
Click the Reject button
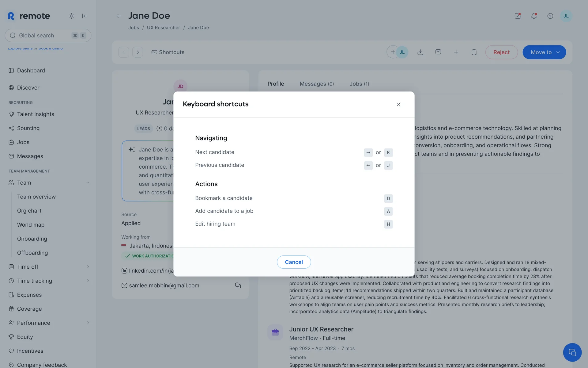point(501,52)
